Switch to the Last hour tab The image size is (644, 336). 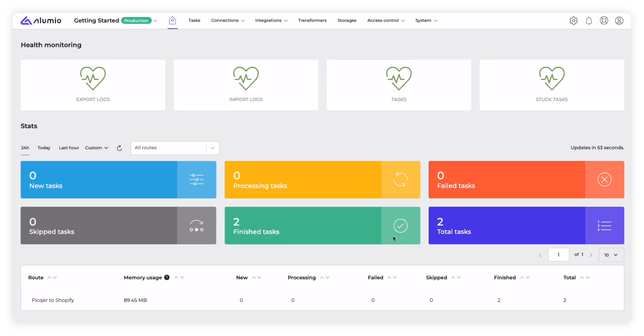click(x=69, y=148)
